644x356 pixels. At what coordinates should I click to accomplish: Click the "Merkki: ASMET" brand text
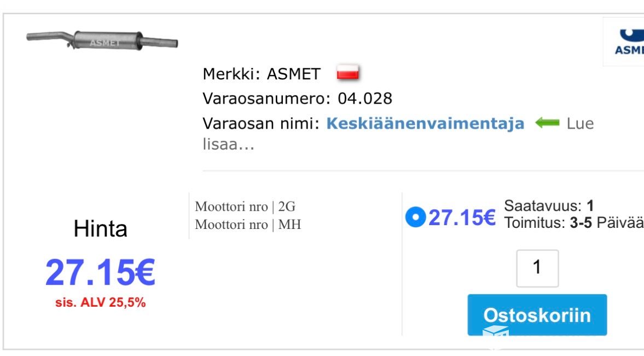(262, 74)
